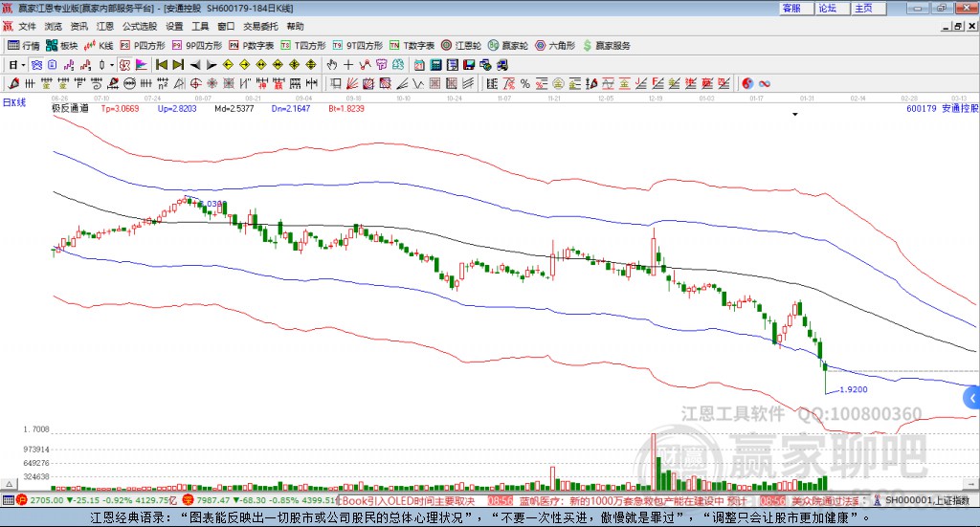The height and width of the screenshot is (527, 980).
Task: Select the hand pan tool
Action: pos(331,65)
